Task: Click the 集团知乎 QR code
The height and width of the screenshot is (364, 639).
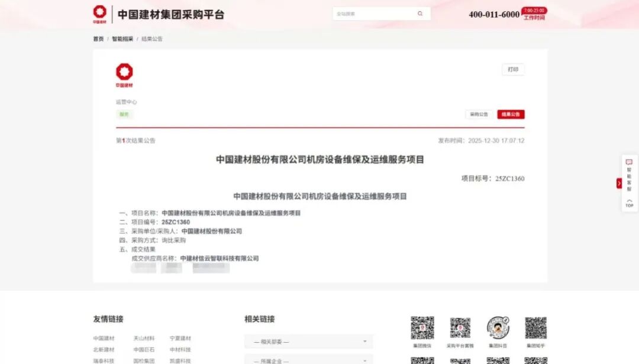Action: click(535, 327)
